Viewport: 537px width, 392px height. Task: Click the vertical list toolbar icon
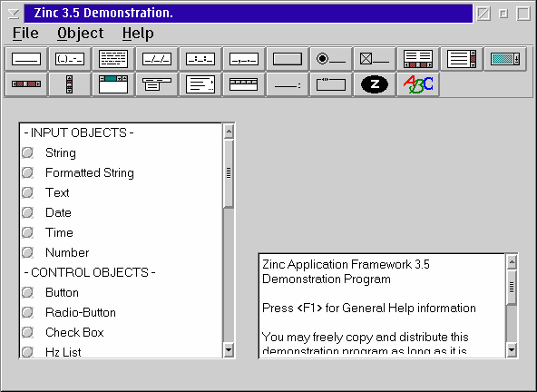pos(462,59)
